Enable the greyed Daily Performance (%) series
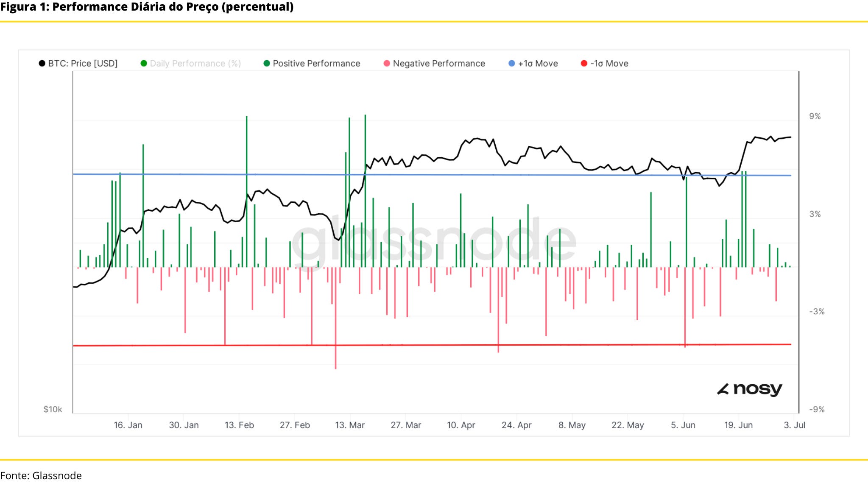This screenshot has height=483, width=868. (195, 64)
